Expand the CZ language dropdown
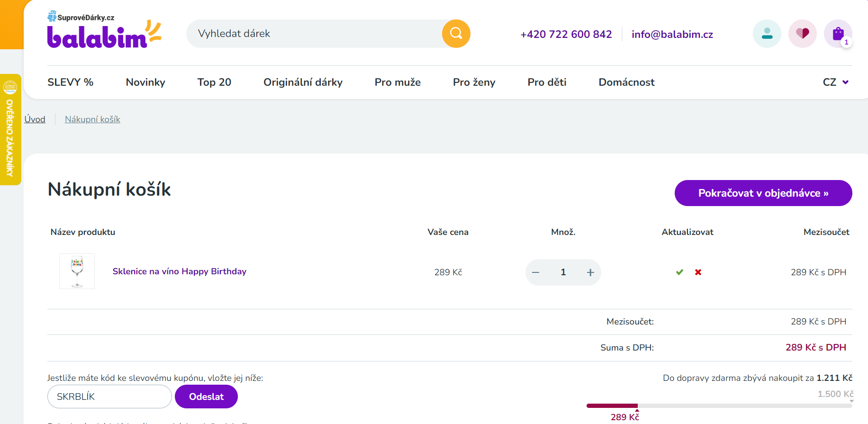 [835, 82]
